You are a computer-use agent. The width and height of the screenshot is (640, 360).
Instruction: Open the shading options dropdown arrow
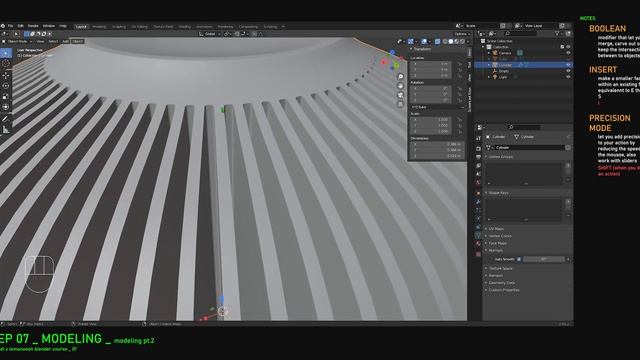(x=468, y=41)
